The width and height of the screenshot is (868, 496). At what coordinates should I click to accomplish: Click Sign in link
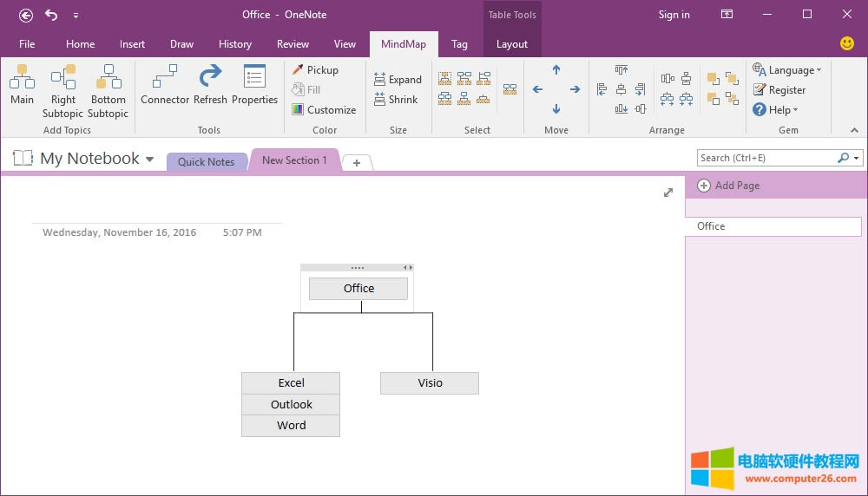(x=674, y=15)
